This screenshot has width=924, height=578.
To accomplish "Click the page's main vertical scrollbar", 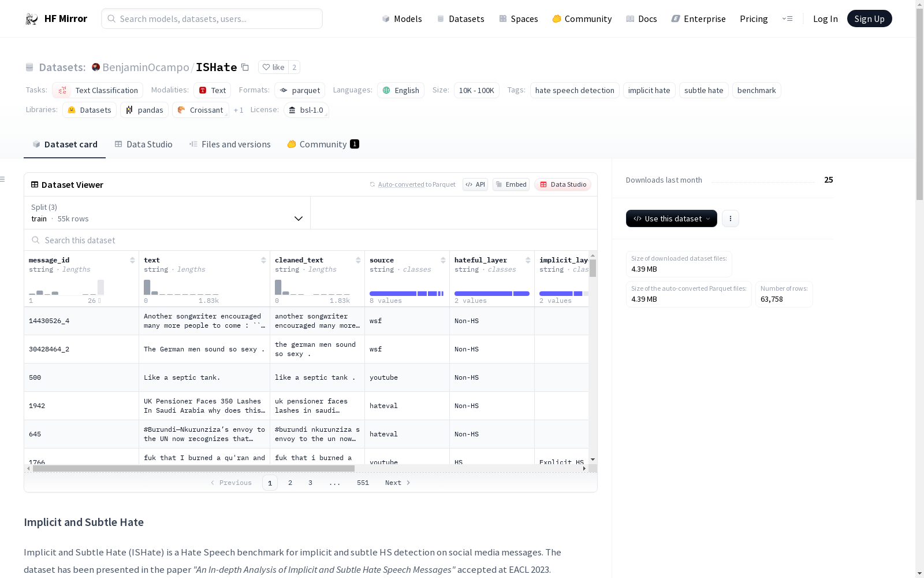I will click(x=919, y=104).
